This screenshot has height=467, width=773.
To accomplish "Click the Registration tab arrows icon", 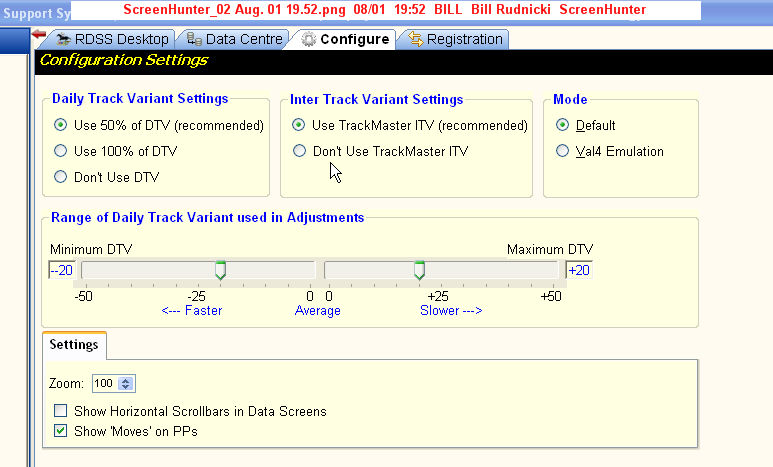I will (x=416, y=39).
